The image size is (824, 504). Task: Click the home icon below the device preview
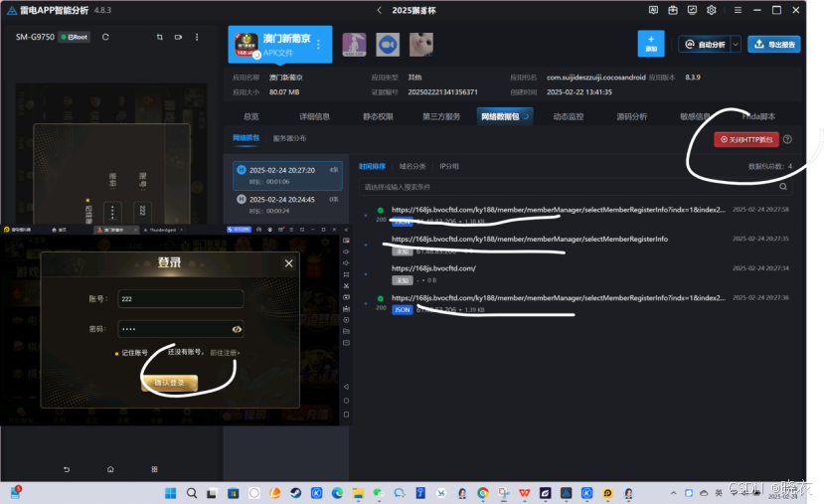(x=110, y=469)
